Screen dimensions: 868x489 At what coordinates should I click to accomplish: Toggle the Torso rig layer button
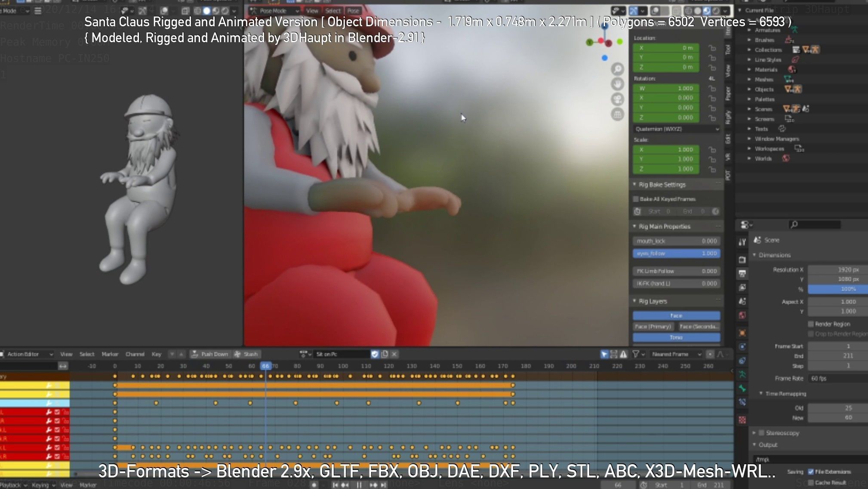[x=677, y=337]
